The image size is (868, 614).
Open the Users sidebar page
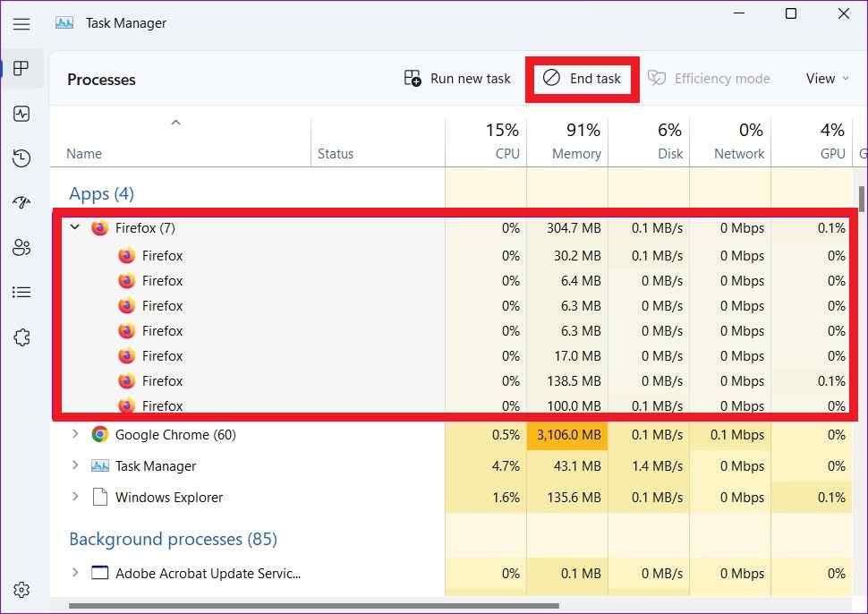point(21,248)
